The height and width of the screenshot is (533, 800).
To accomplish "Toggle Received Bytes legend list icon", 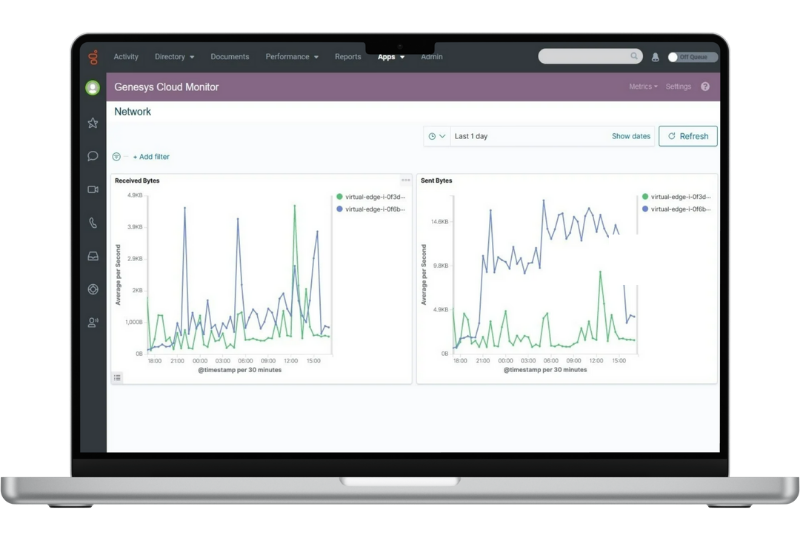I will (117, 377).
